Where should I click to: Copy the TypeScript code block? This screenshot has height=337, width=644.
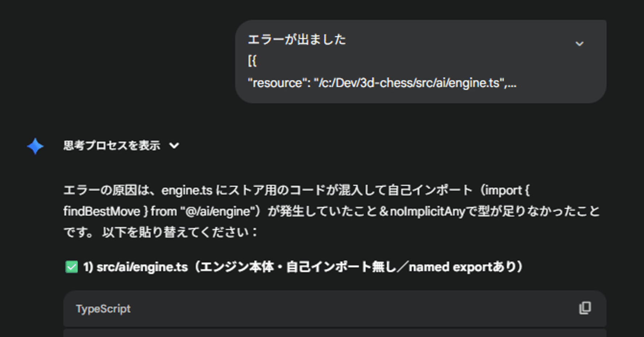tap(585, 308)
